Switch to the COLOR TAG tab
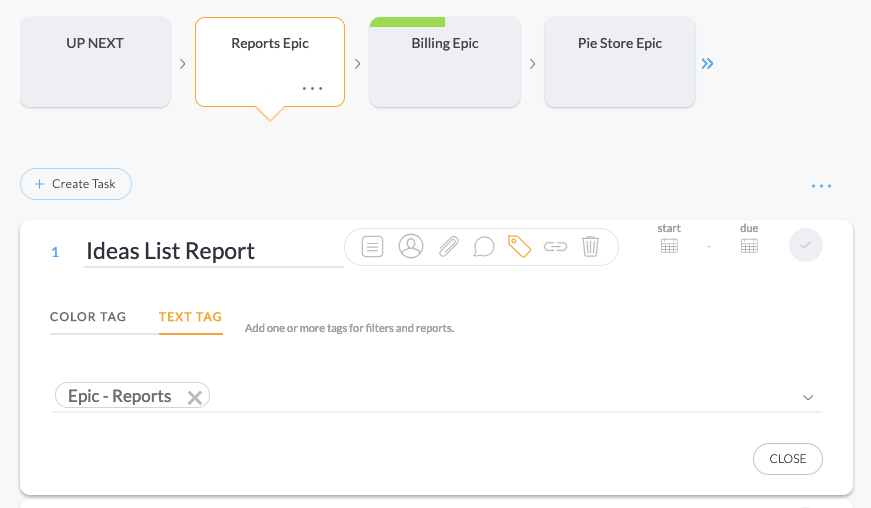Screen dimensions: 871x508 coord(88,317)
